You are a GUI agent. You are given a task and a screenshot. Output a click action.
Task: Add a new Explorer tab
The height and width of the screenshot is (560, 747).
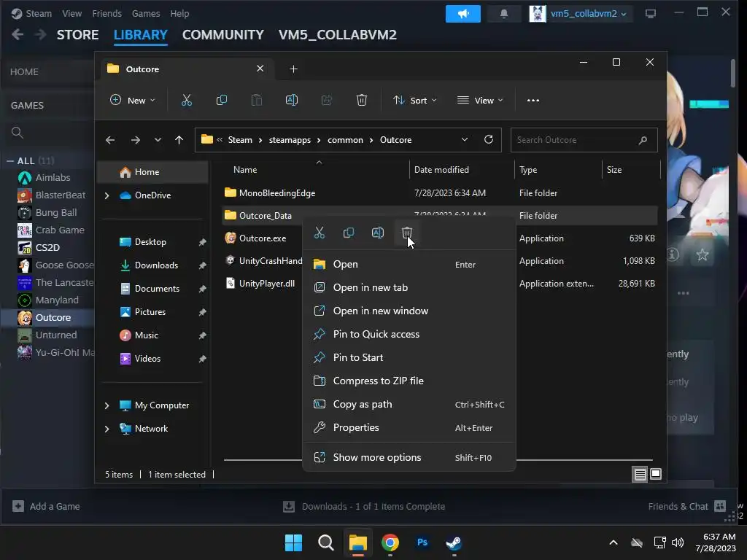pyautogui.click(x=293, y=69)
